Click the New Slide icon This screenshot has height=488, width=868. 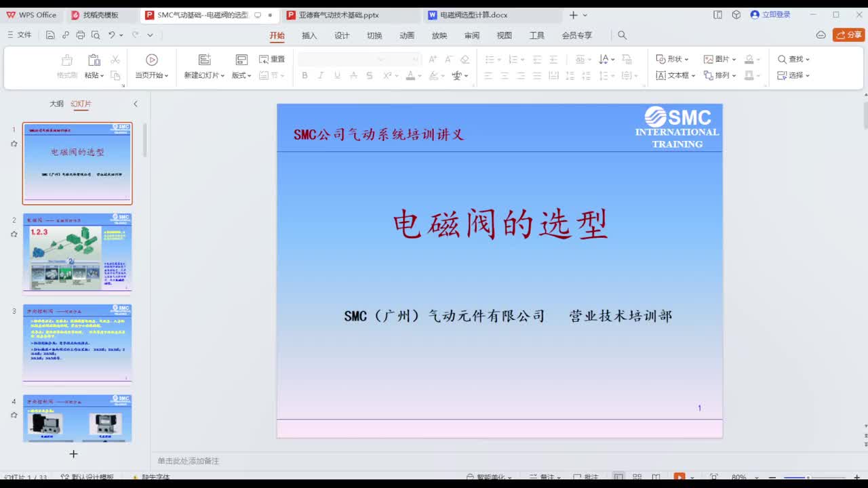click(x=204, y=60)
